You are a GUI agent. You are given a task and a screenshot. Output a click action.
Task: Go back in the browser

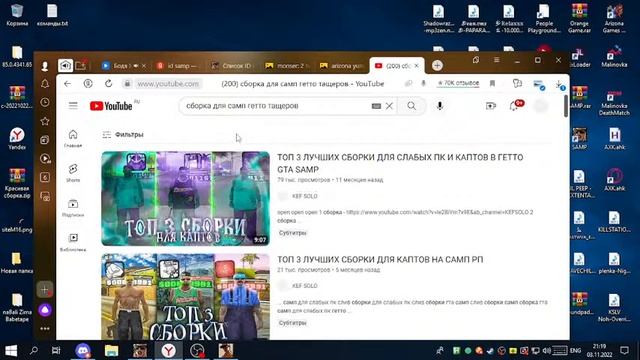coord(67,84)
